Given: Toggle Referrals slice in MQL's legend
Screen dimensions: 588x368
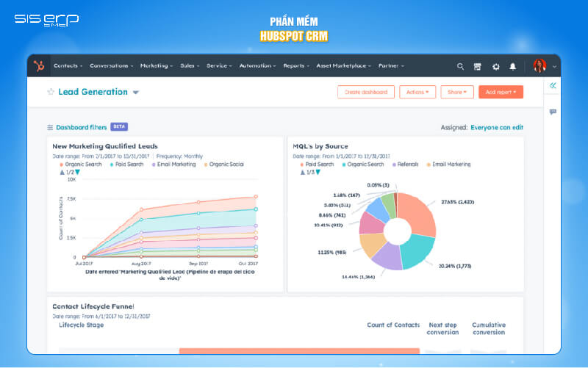Looking at the screenshot, I should (x=406, y=164).
